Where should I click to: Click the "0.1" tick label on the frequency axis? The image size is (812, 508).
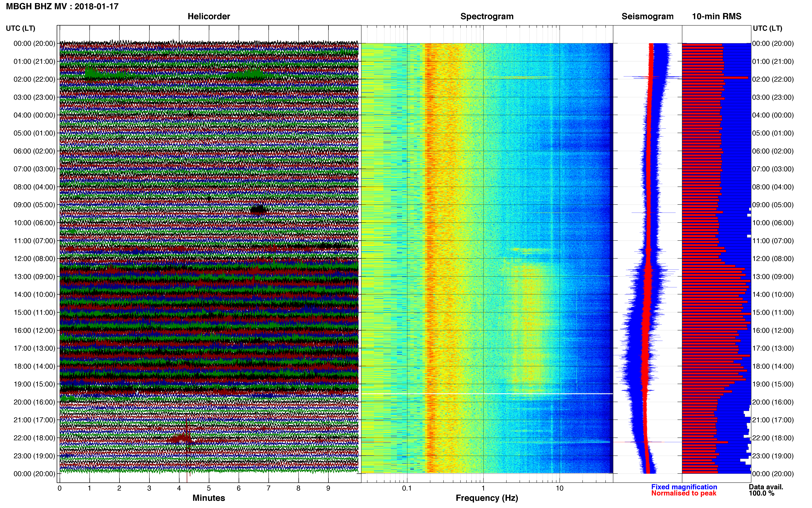click(407, 488)
